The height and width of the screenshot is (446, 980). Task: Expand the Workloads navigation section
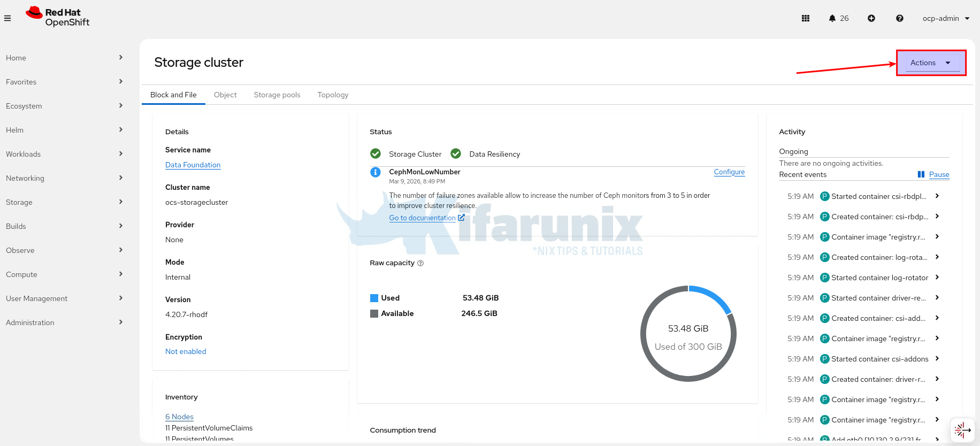(64, 154)
